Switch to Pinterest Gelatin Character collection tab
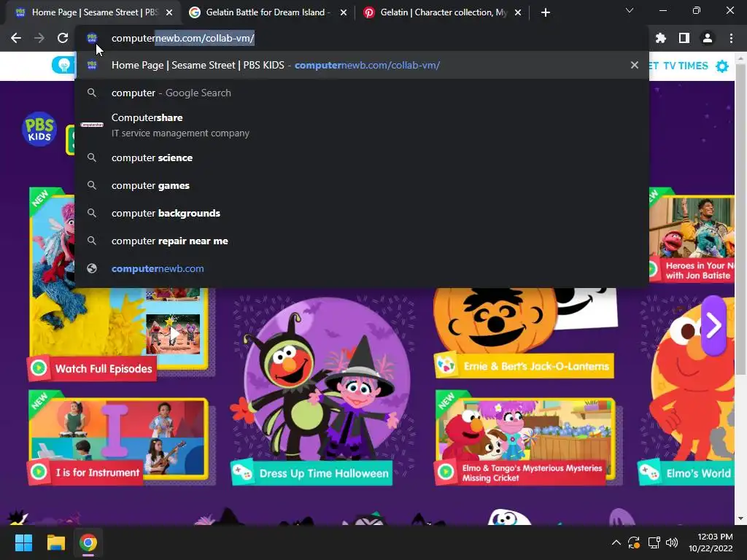The image size is (747, 560). pos(443,12)
